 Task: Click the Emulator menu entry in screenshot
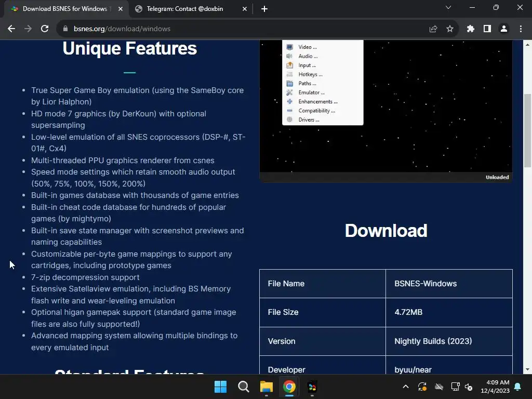tap(311, 92)
